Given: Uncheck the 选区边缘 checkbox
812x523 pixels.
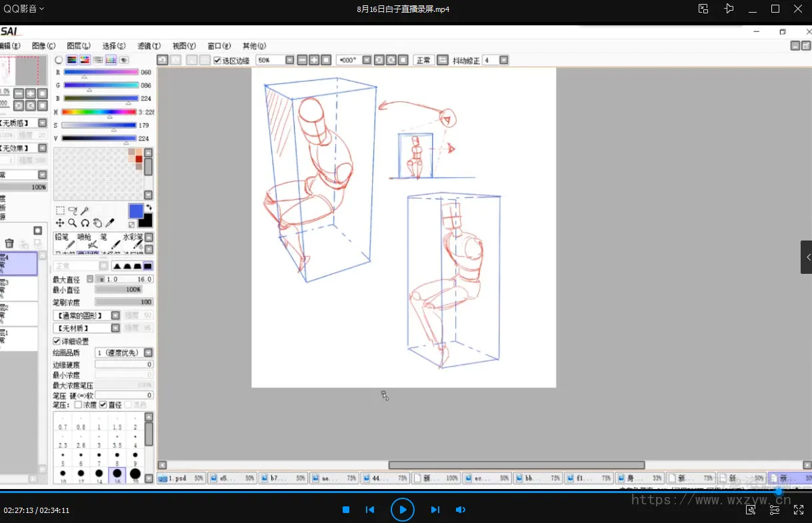Looking at the screenshot, I should click(x=217, y=60).
